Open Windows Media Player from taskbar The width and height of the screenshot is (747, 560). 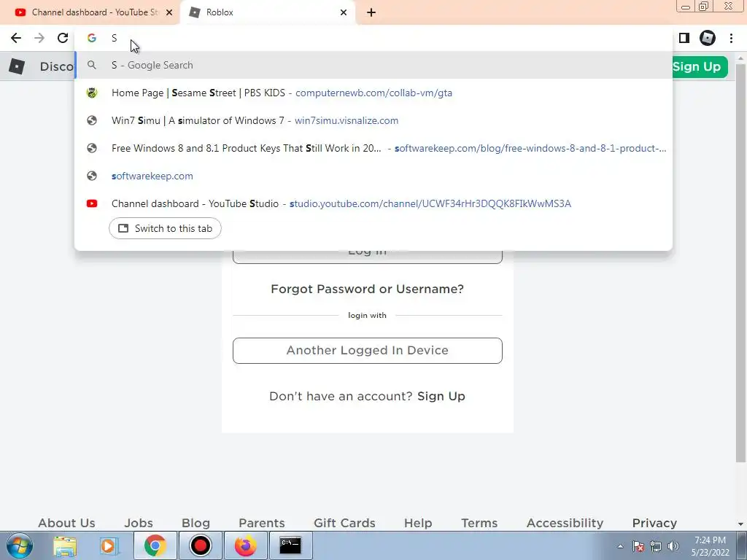(109, 545)
